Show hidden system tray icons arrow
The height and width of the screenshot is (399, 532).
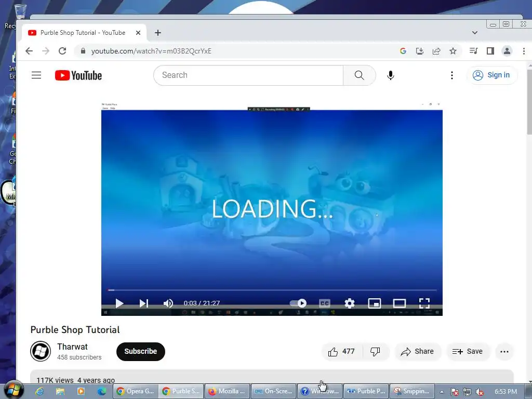point(442,392)
